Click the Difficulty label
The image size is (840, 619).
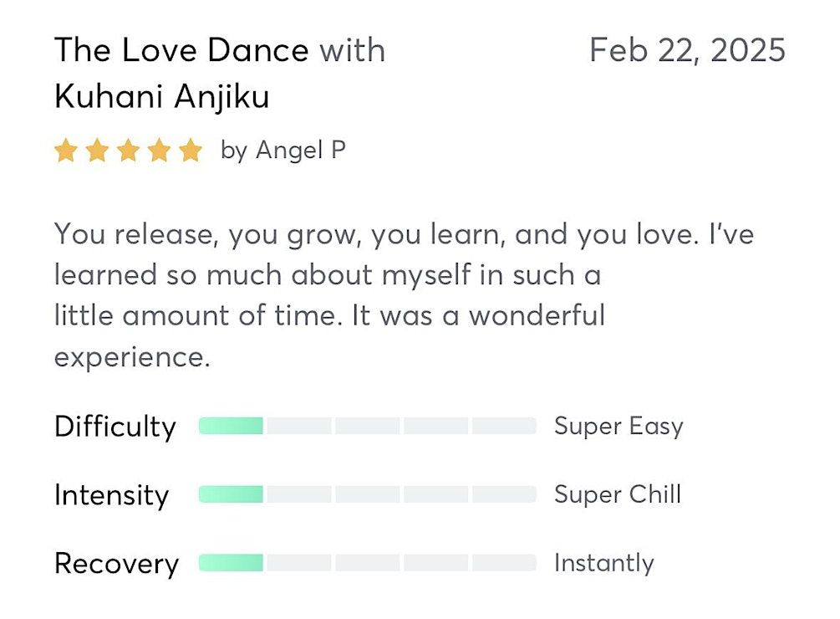tap(115, 427)
